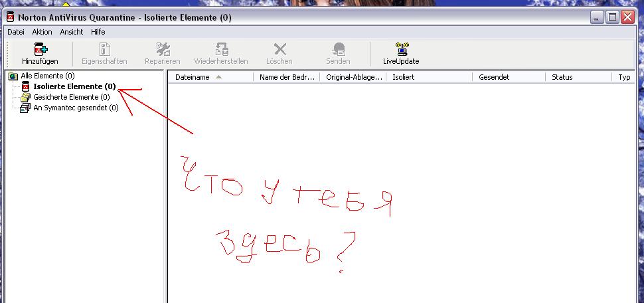Close the Norton Quarantine window

coord(627,18)
